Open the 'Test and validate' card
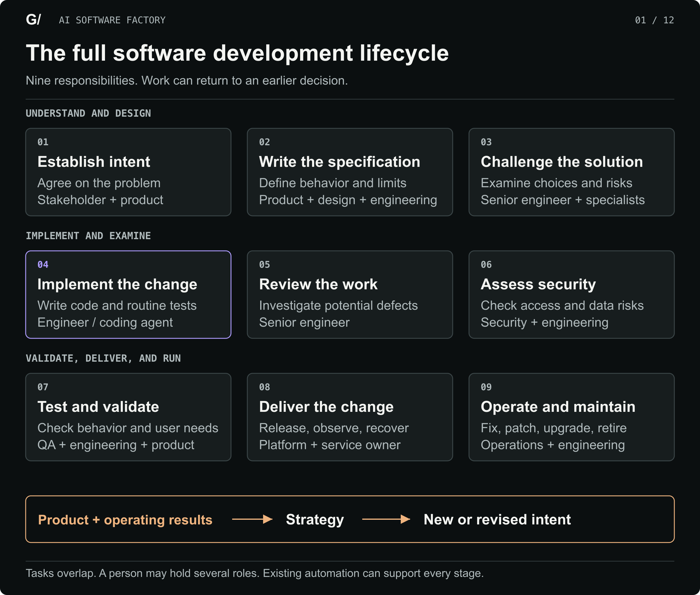The width and height of the screenshot is (700, 595). click(128, 417)
